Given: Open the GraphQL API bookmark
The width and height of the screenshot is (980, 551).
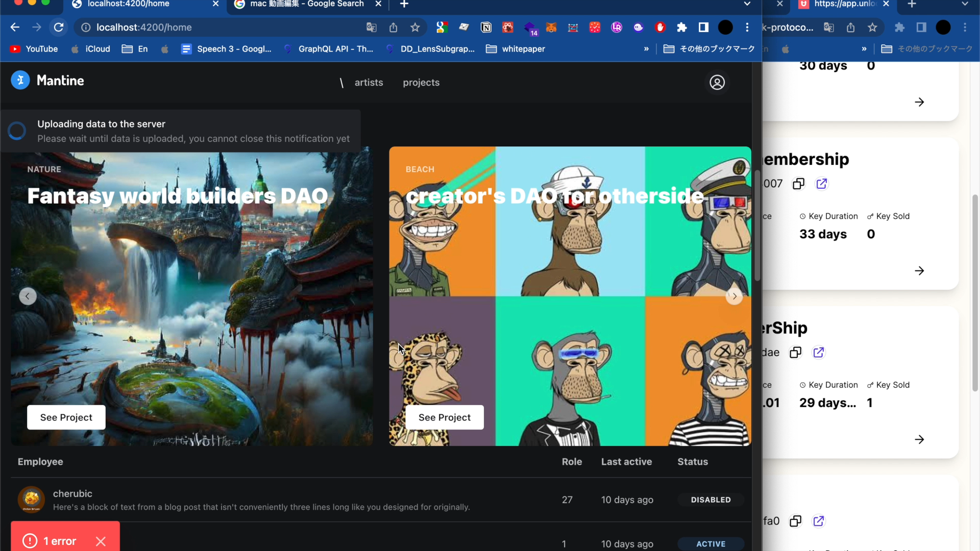Looking at the screenshot, I should tap(329, 49).
